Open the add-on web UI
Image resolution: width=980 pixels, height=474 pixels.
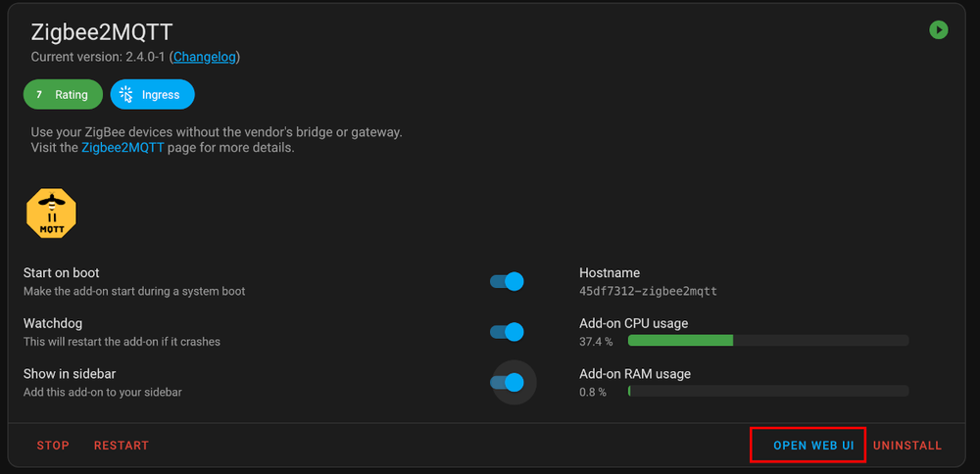pos(813,446)
